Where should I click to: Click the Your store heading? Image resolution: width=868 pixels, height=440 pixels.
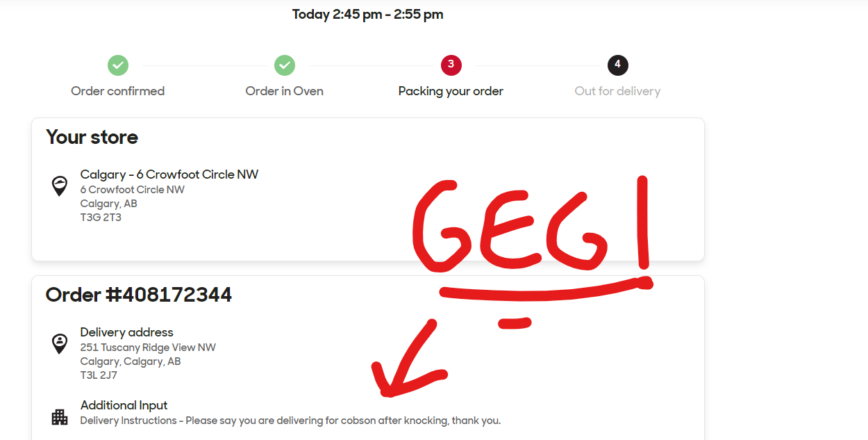point(92,138)
